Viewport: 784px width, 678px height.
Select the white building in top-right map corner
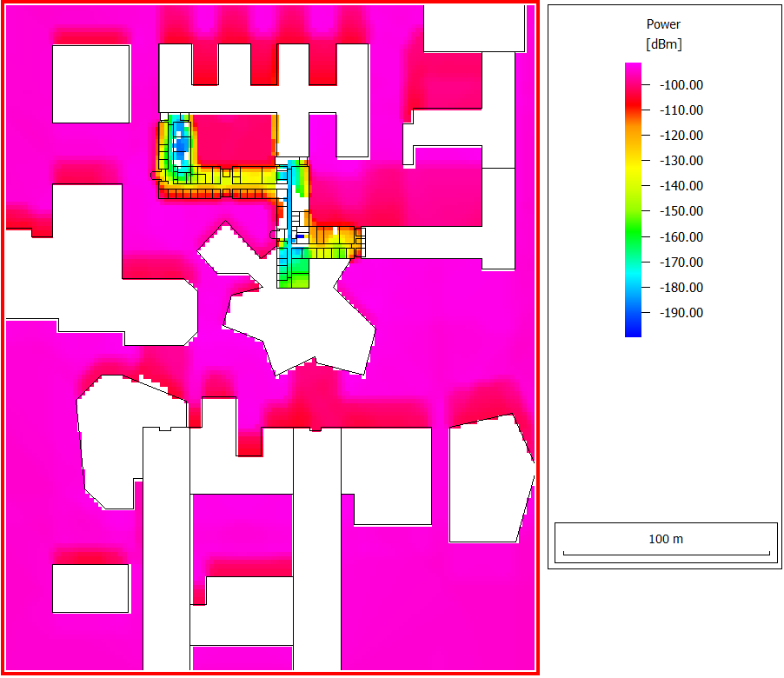(x=475, y=26)
